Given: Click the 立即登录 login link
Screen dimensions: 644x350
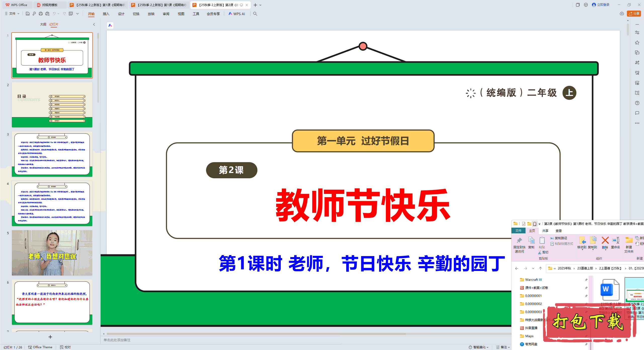Looking at the screenshot, I should pos(601,5).
